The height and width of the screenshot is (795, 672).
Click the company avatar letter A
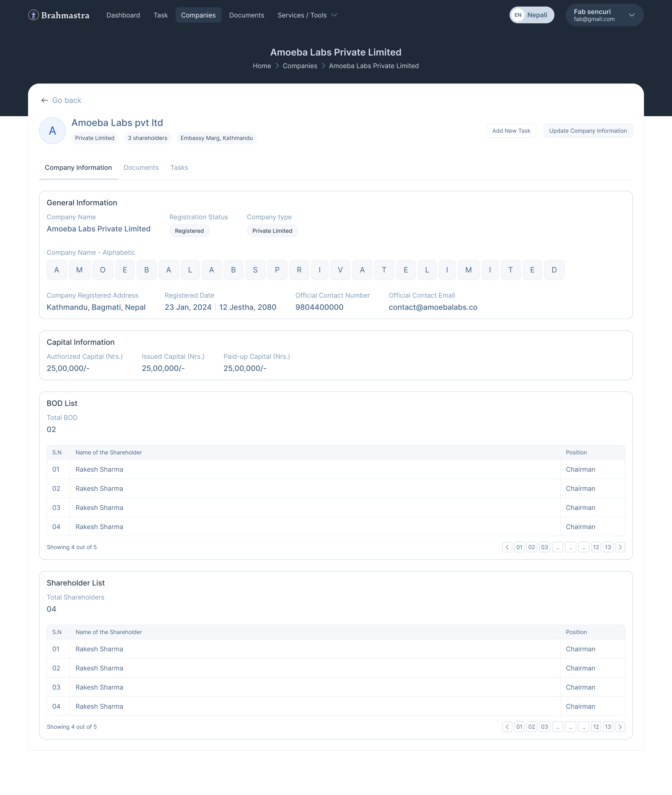[52, 131]
